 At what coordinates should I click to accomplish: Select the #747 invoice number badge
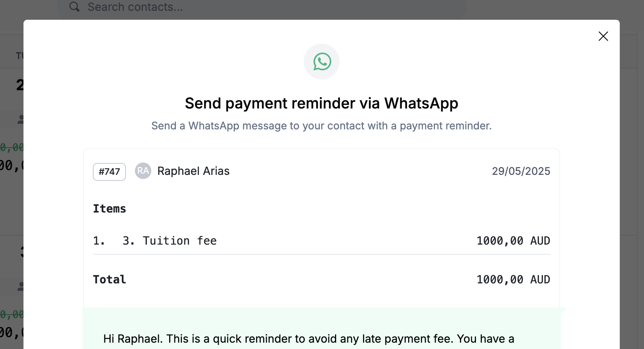pos(109,172)
